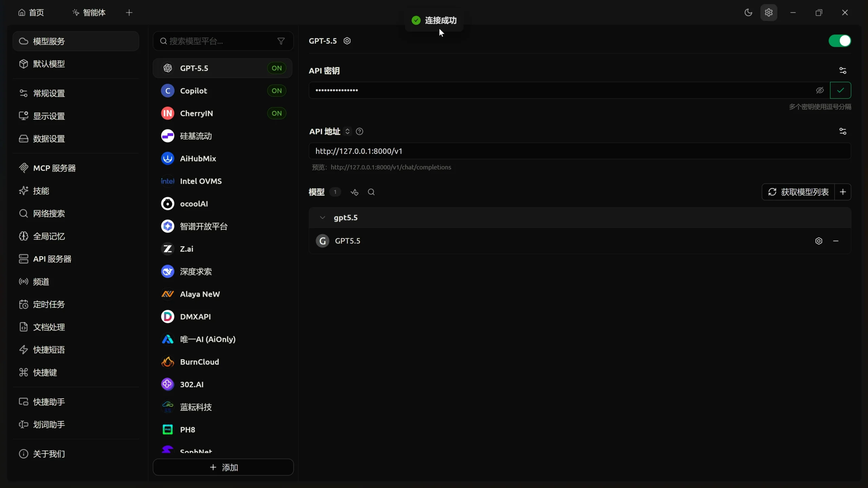The height and width of the screenshot is (488, 868).
Task: Open the GPT-5.5 provider settings gear
Action: coord(347,41)
